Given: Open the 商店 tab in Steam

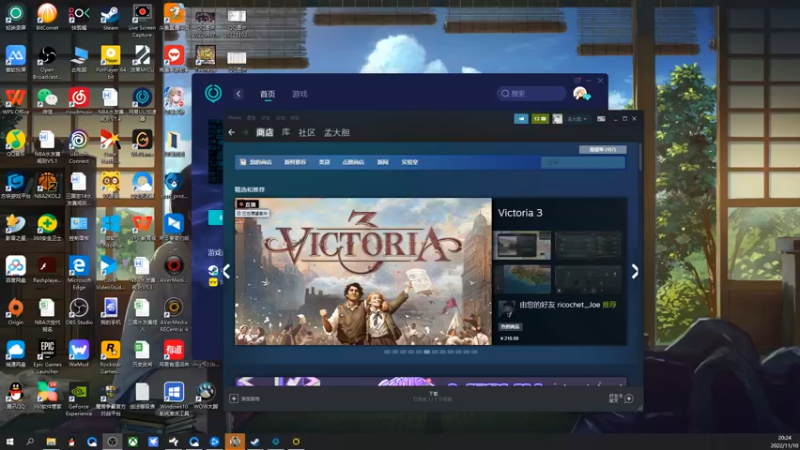Looking at the screenshot, I should tap(264, 133).
